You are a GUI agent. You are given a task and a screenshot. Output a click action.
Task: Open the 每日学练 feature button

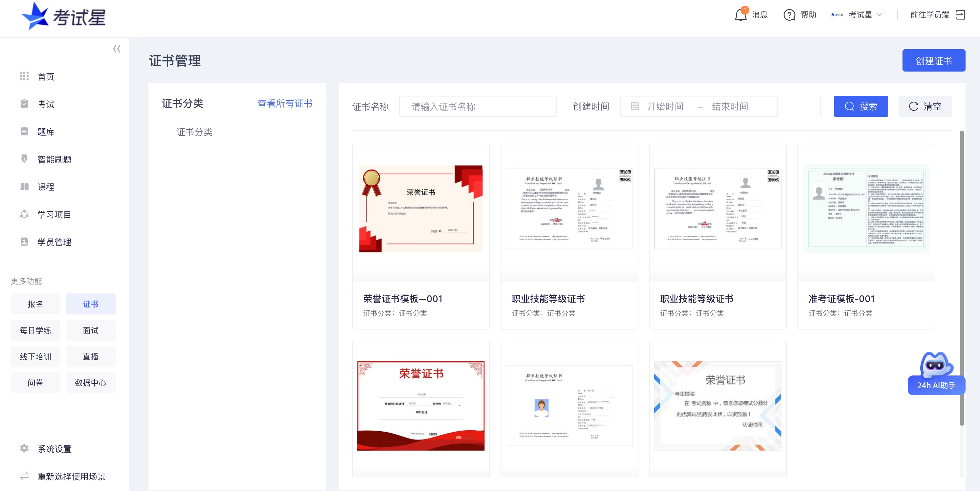(x=35, y=330)
